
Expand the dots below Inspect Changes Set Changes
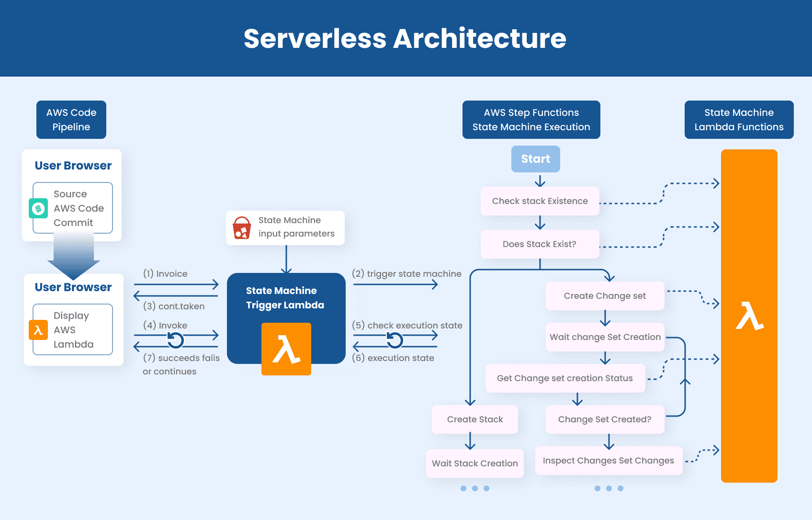click(x=609, y=488)
